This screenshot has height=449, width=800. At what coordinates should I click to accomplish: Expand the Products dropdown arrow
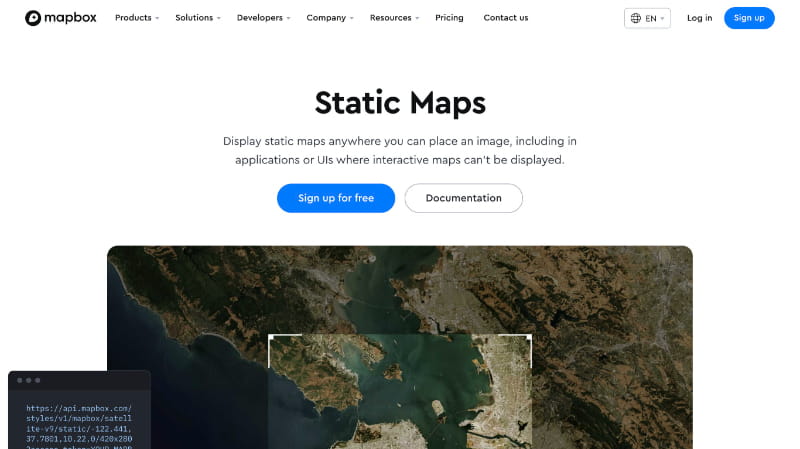[157, 18]
